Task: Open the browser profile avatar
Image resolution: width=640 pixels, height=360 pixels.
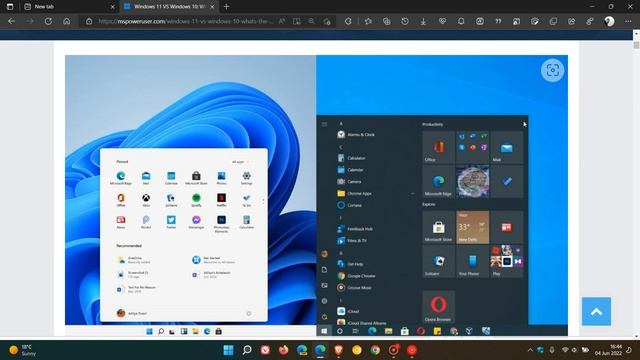Action: (x=609, y=21)
